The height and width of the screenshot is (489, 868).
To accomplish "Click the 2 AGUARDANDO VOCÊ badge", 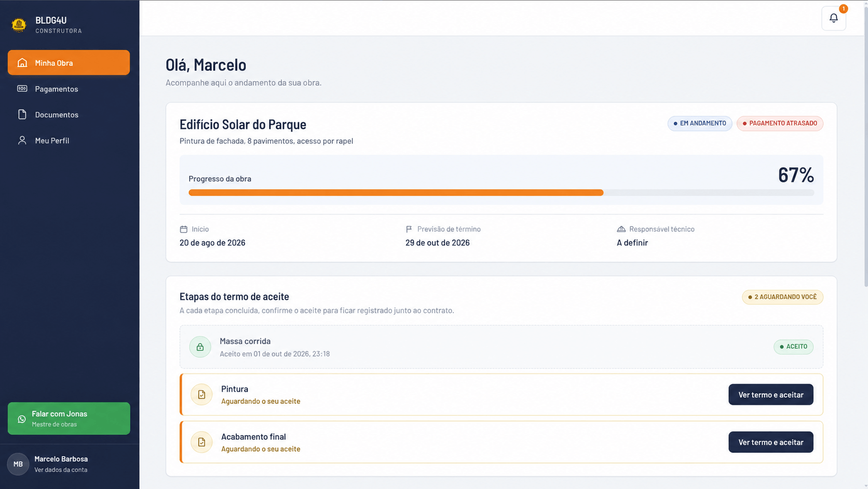I will click(x=782, y=297).
